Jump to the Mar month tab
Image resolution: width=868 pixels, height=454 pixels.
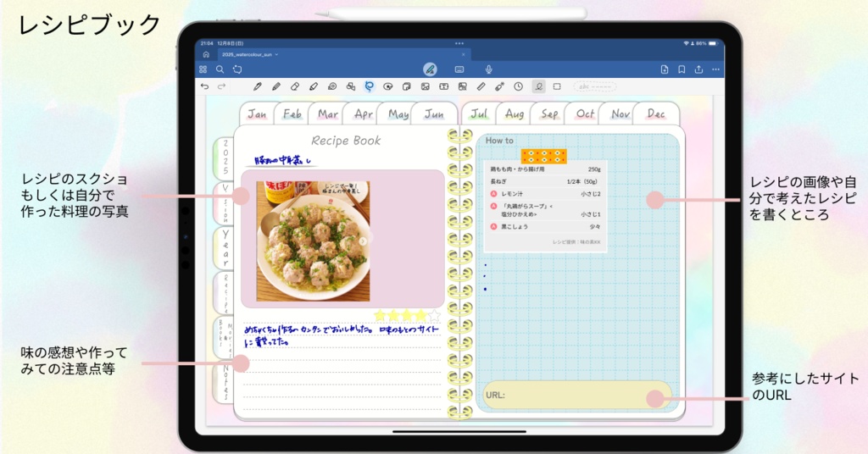tap(328, 113)
